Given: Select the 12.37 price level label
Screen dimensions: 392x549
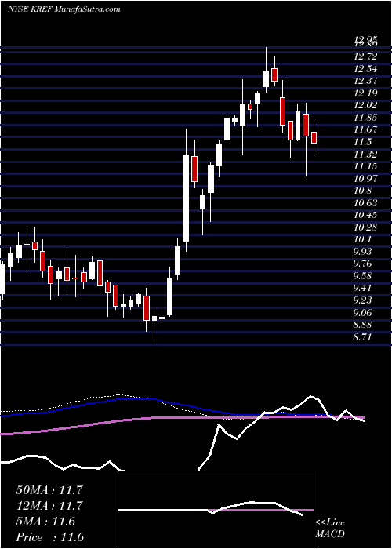Looking at the screenshot, I should (x=365, y=81).
